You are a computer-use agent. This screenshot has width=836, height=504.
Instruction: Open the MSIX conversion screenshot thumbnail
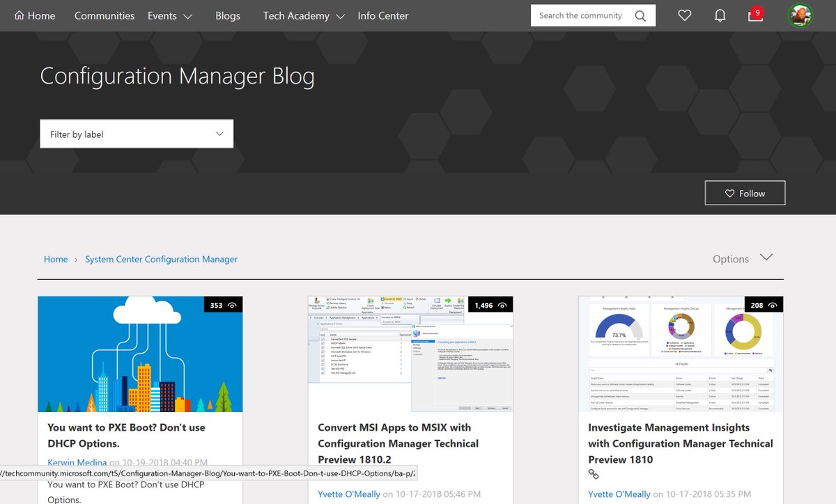tap(410, 354)
